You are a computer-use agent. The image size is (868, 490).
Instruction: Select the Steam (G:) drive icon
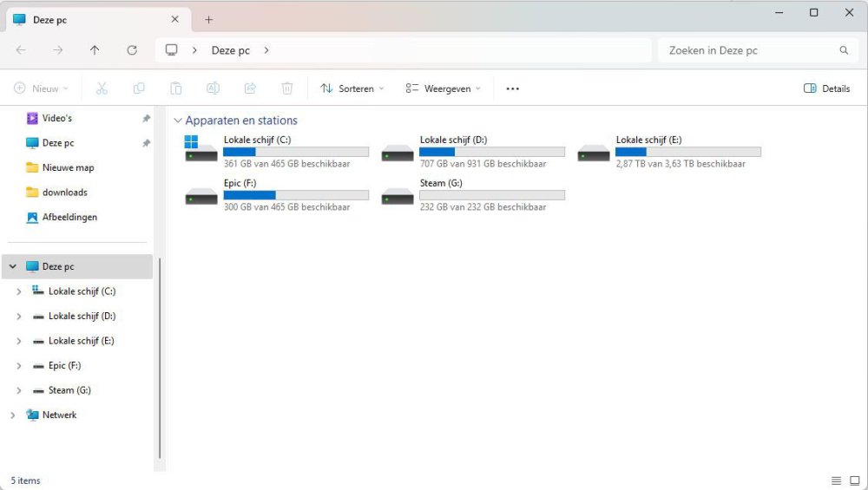[398, 196]
